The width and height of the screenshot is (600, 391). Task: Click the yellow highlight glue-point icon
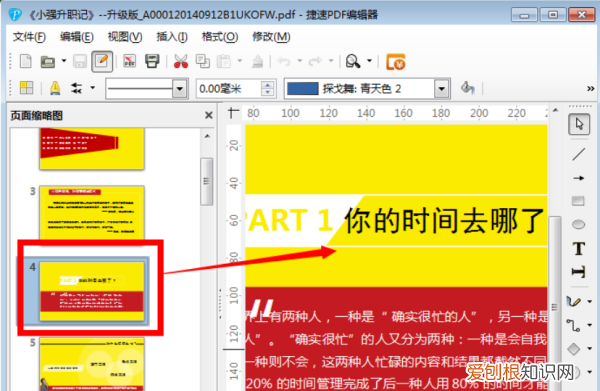coord(55,88)
